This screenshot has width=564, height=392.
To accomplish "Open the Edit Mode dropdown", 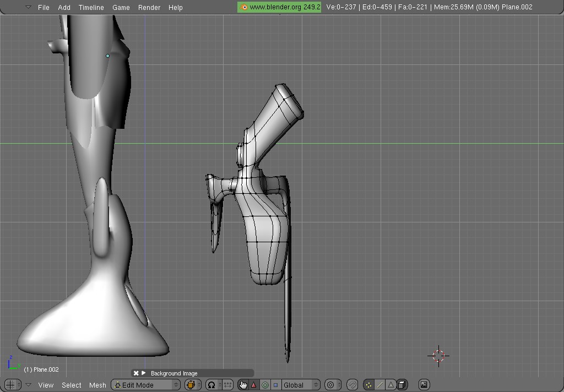I will pyautogui.click(x=145, y=385).
